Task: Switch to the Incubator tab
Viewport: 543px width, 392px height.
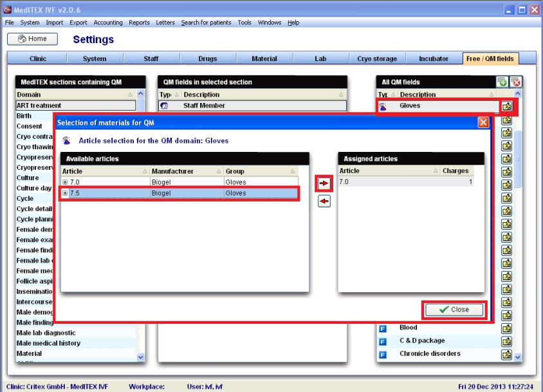Action: point(434,59)
